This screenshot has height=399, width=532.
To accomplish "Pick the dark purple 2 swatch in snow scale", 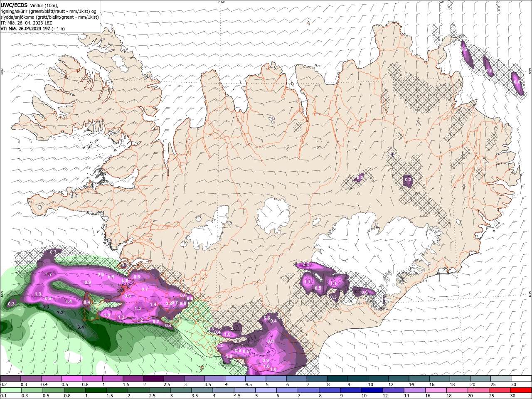I will 153,379.
